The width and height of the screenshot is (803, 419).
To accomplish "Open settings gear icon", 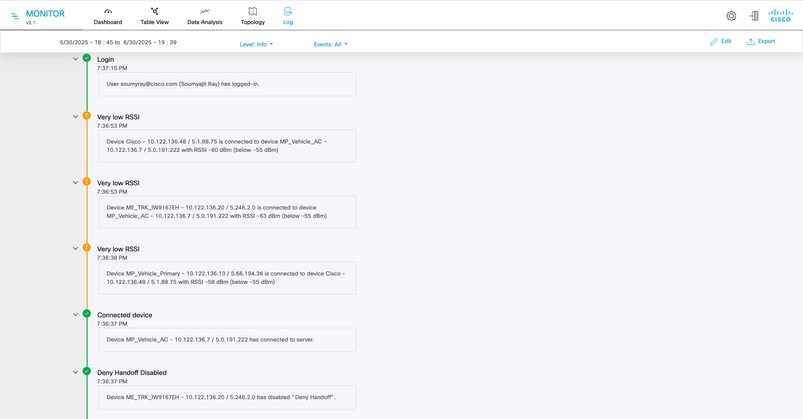I will pyautogui.click(x=731, y=16).
